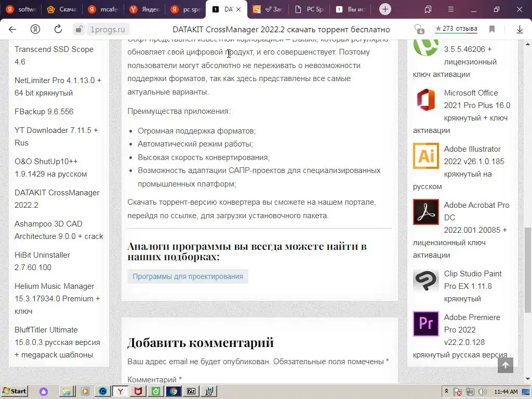Click the open padlock site security icon
532x399 pixels.
[x=79, y=30]
